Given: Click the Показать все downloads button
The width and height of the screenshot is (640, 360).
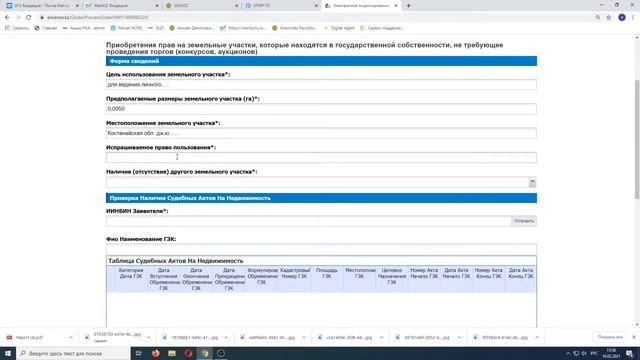Looking at the screenshot, I should click(x=610, y=337).
